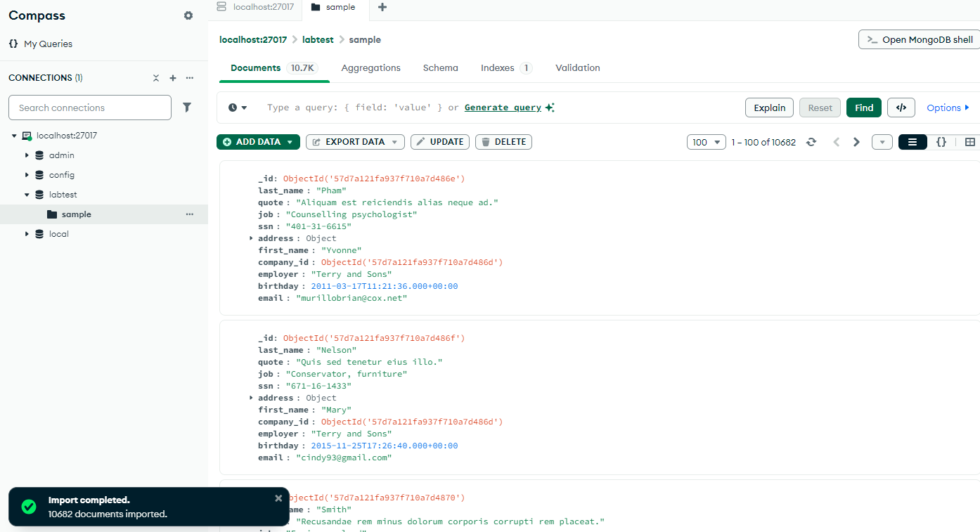
Task: Click the add new connection plus icon
Action: coord(173,78)
